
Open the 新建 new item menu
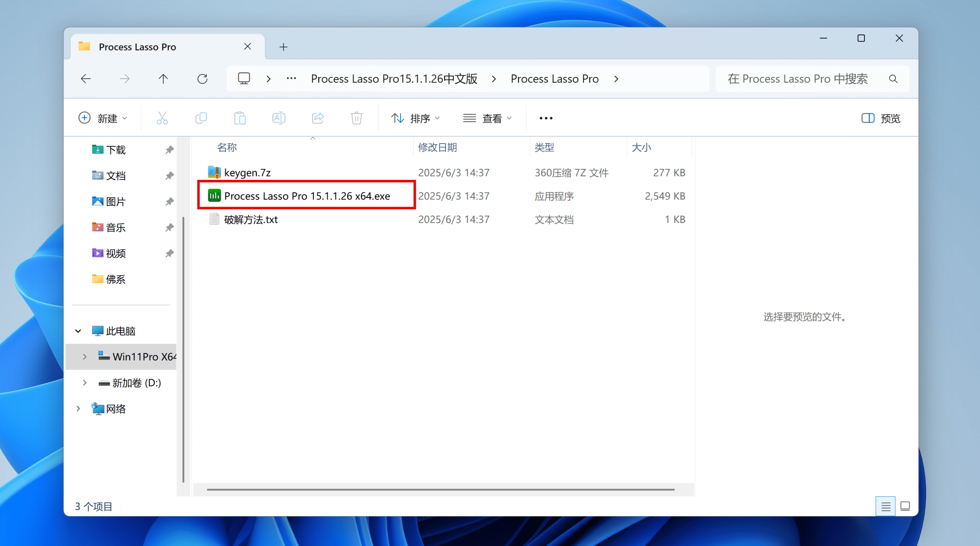tap(103, 118)
